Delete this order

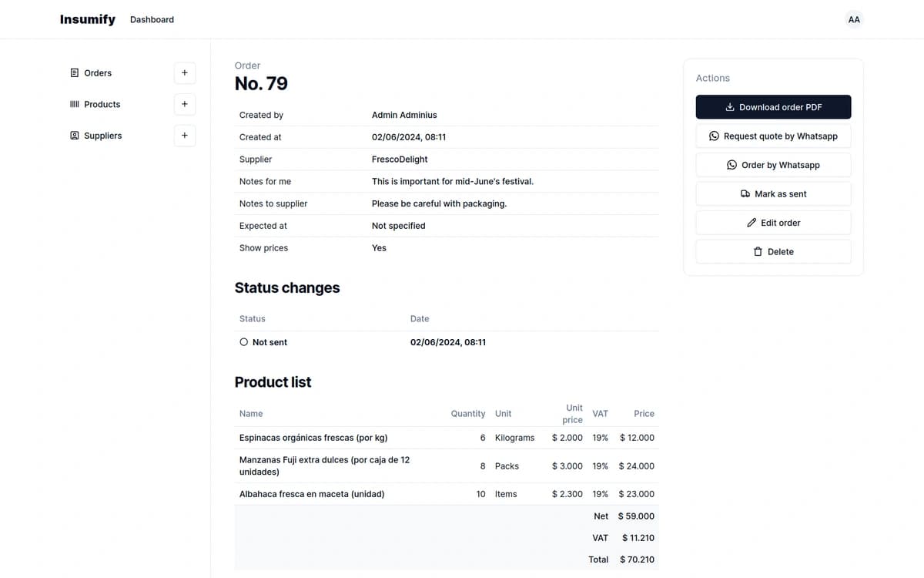pyautogui.click(x=774, y=251)
